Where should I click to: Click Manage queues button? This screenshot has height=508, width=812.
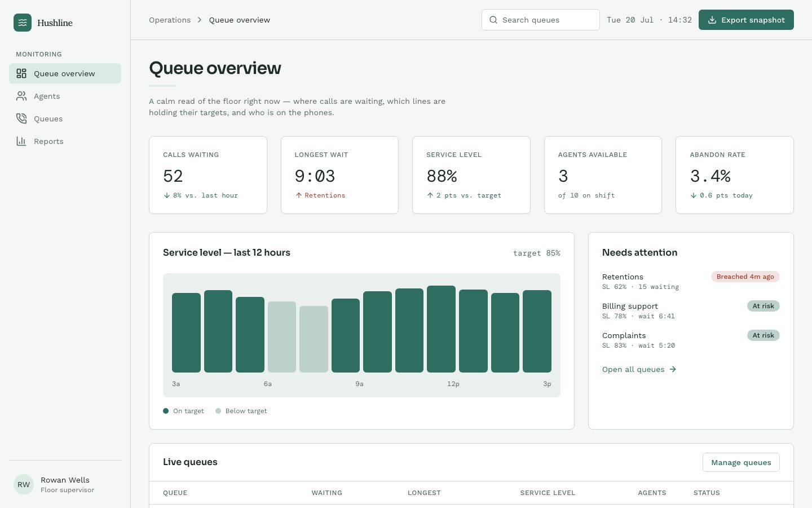point(741,462)
